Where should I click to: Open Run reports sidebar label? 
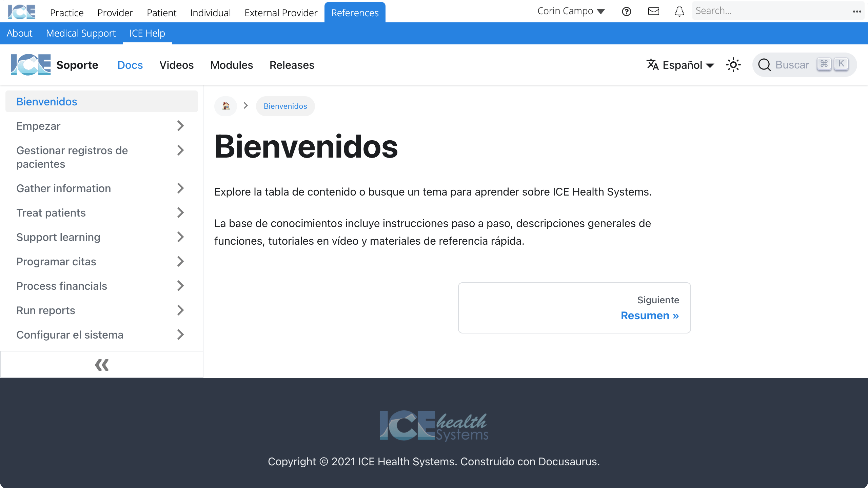click(x=46, y=310)
